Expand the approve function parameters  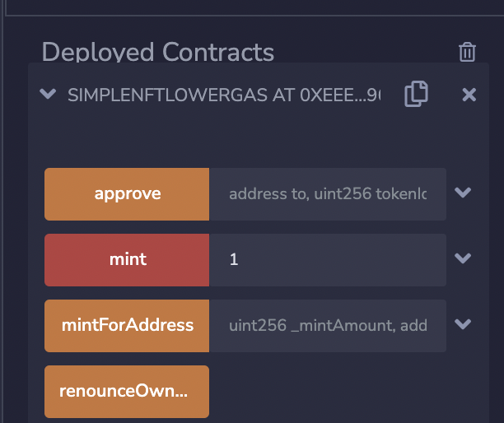(463, 193)
